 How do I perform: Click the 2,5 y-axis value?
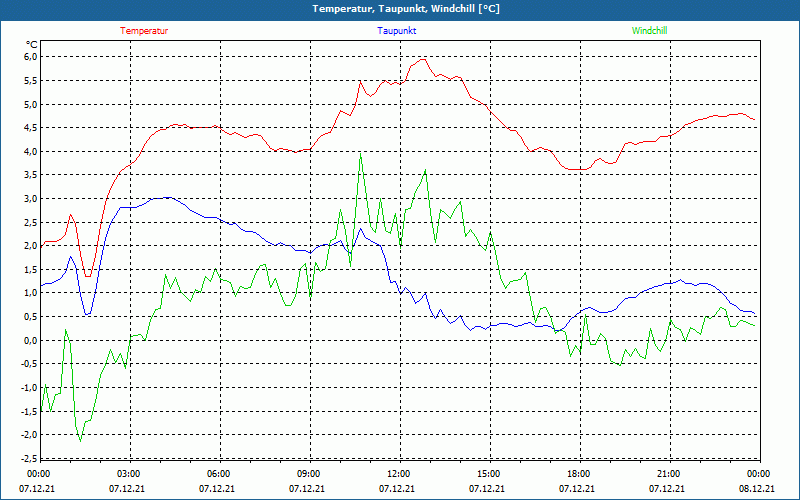[31, 222]
